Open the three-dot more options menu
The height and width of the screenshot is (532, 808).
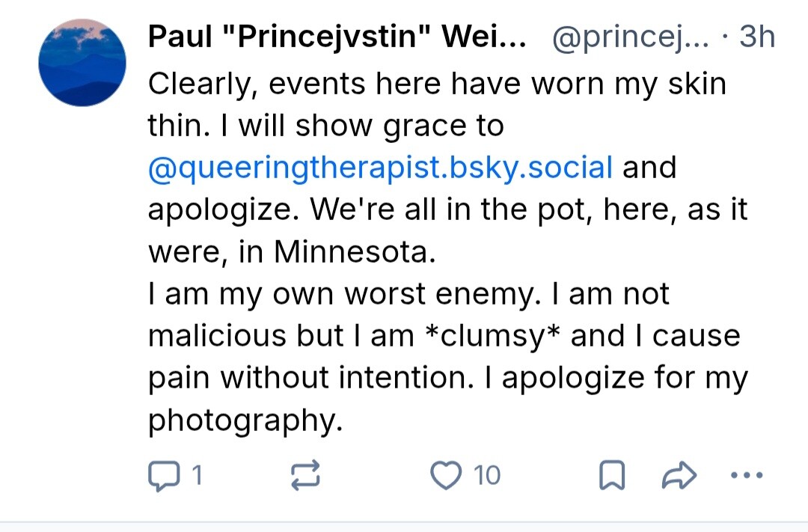(x=745, y=475)
